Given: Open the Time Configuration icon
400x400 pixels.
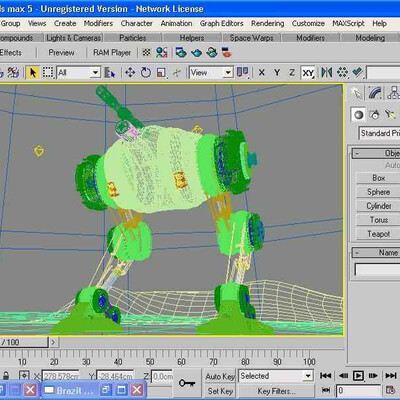Looking at the screenshot, I should (390, 390).
